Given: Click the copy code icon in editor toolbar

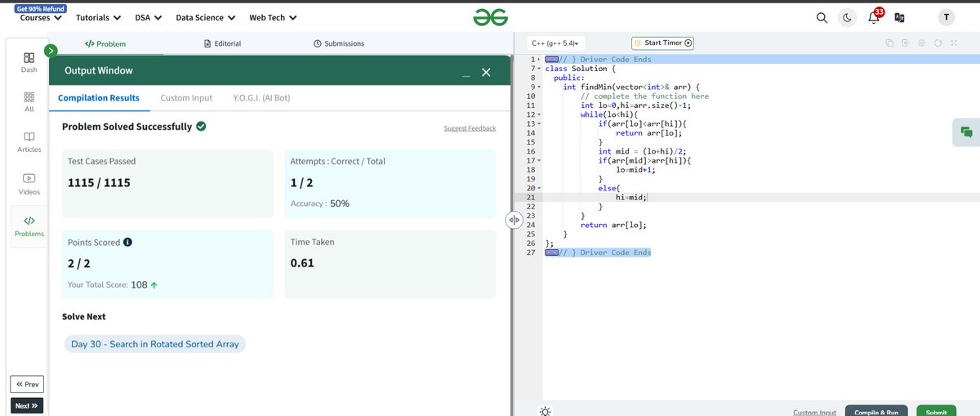Looking at the screenshot, I should (x=891, y=43).
